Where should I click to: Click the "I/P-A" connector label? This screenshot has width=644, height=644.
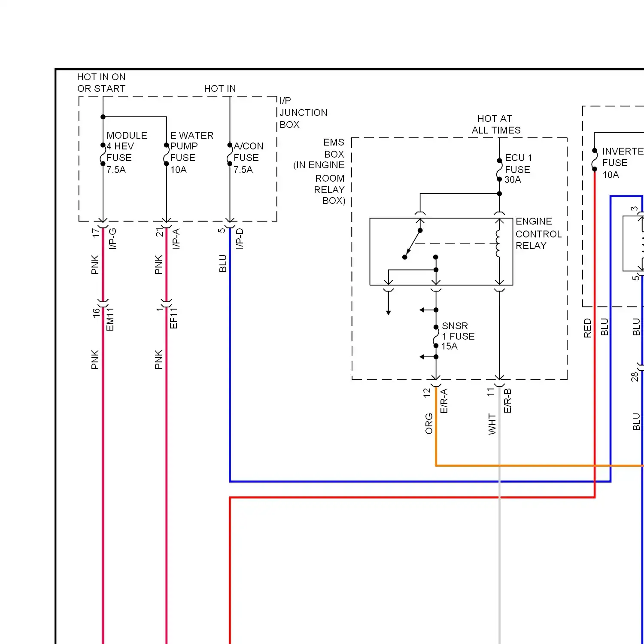[176, 239]
